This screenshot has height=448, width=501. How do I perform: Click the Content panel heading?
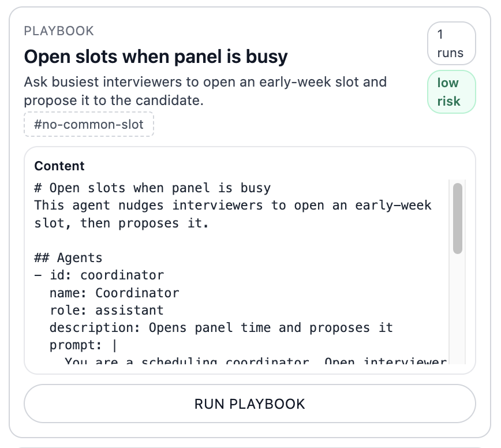(x=59, y=166)
